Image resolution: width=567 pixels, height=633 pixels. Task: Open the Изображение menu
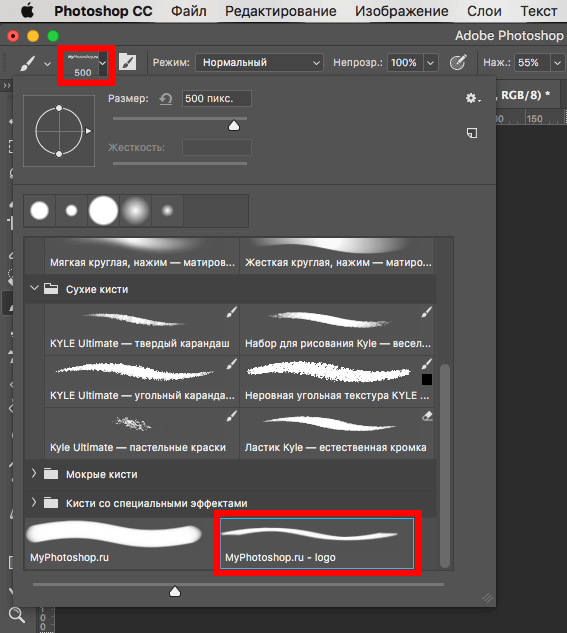tap(402, 11)
